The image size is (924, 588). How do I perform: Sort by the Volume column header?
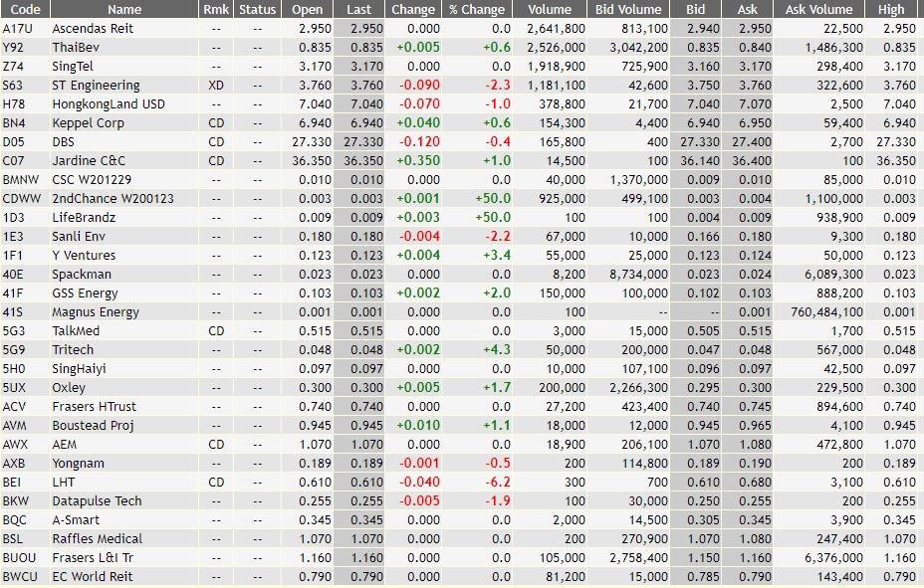(550, 9)
